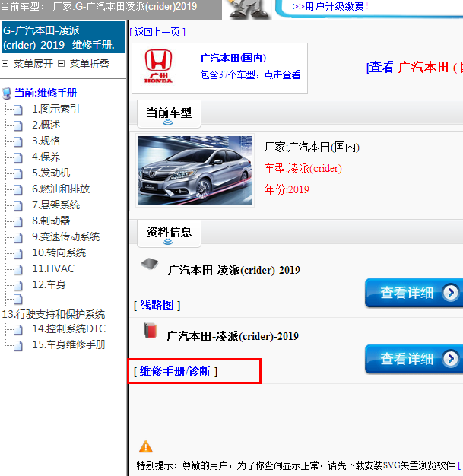
Task: Select 10.转向系统 chapter
Action: (x=59, y=253)
